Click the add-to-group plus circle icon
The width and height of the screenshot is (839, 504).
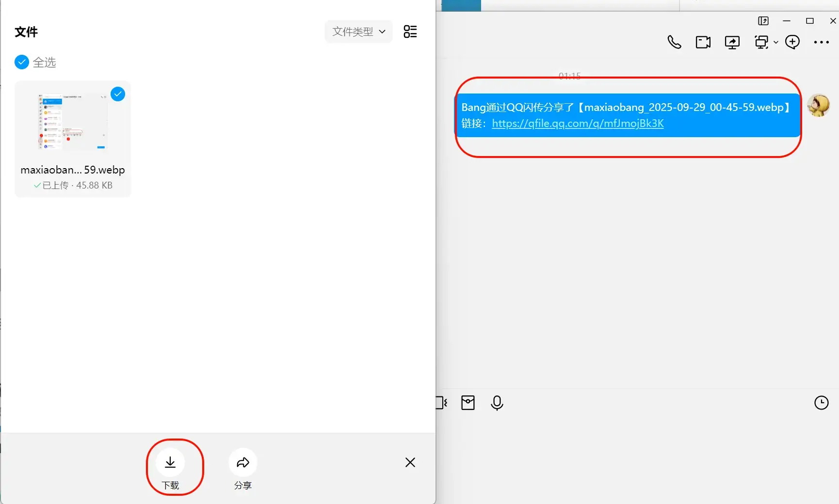[x=792, y=42]
